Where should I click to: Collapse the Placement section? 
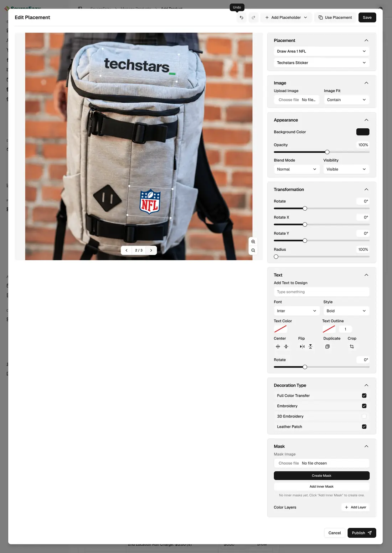click(366, 40)
